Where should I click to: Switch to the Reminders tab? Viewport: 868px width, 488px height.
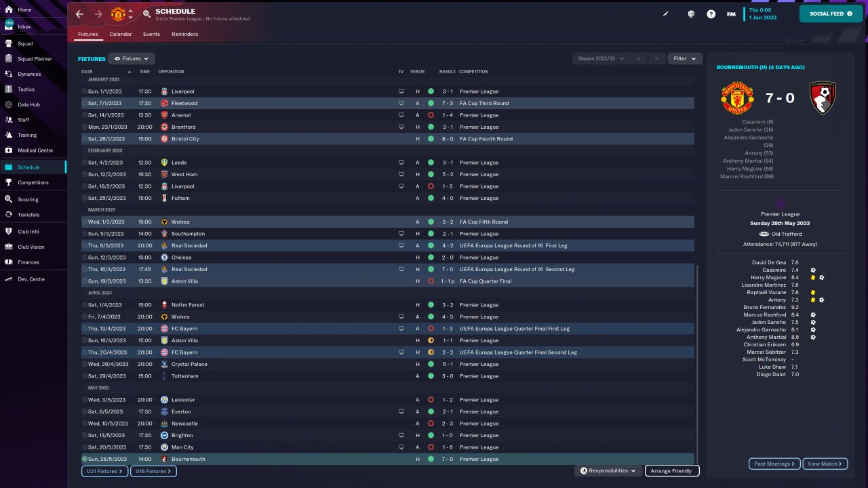[185, 34]
